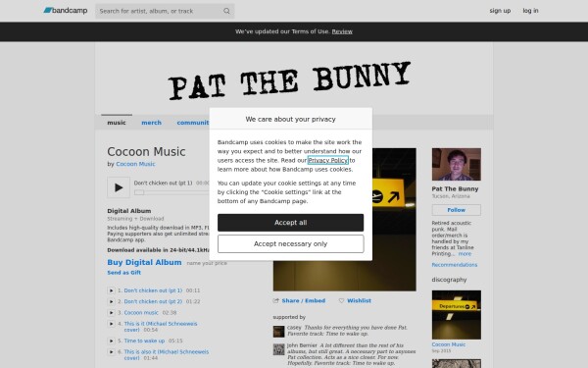Click the Pat The Bunny header banner
Viewport: 588px width, 368px height.
(x=294, y=79)
